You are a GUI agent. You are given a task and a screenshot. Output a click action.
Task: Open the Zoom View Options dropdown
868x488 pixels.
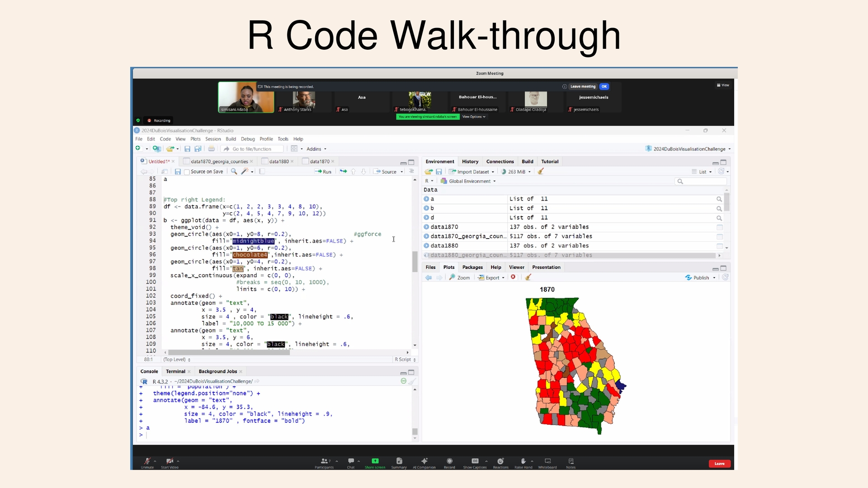473,117
